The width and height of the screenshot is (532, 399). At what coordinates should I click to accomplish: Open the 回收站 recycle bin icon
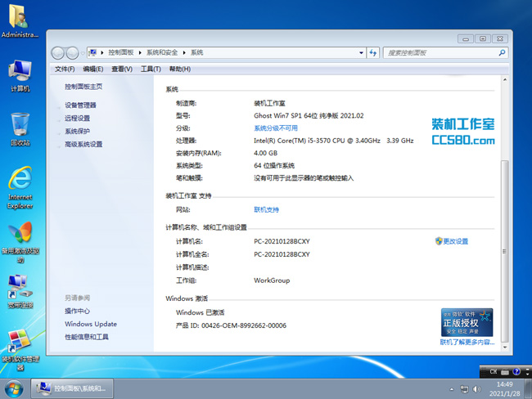(20, 129)
